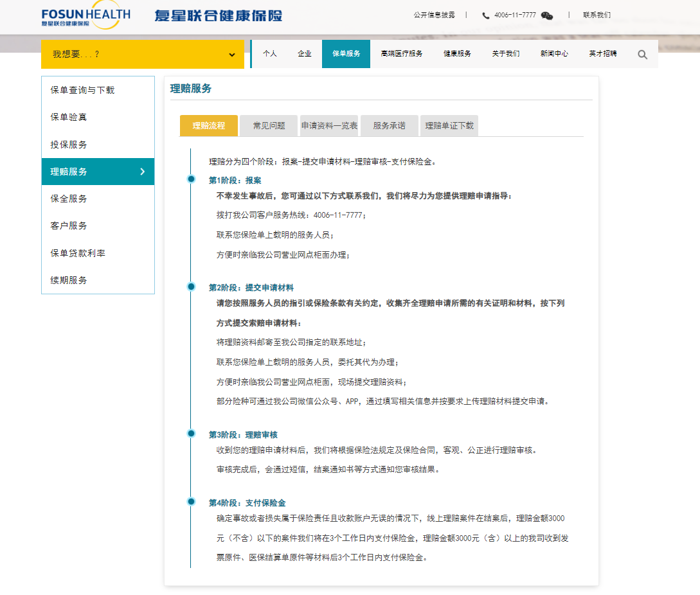Switch to the 申请资料一览表 tab
The height and width of the screenshot is (595, 700).
pyautogui.click(x=330, y=125)
